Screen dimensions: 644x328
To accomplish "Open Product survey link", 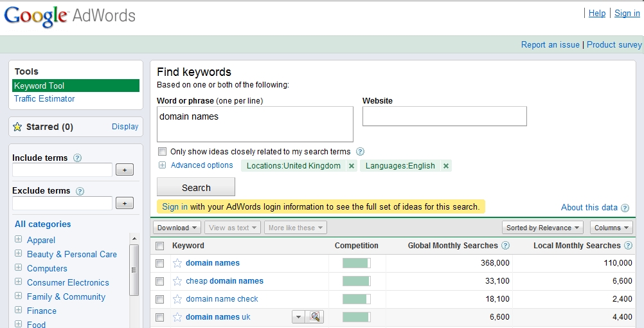I will 614,44.
